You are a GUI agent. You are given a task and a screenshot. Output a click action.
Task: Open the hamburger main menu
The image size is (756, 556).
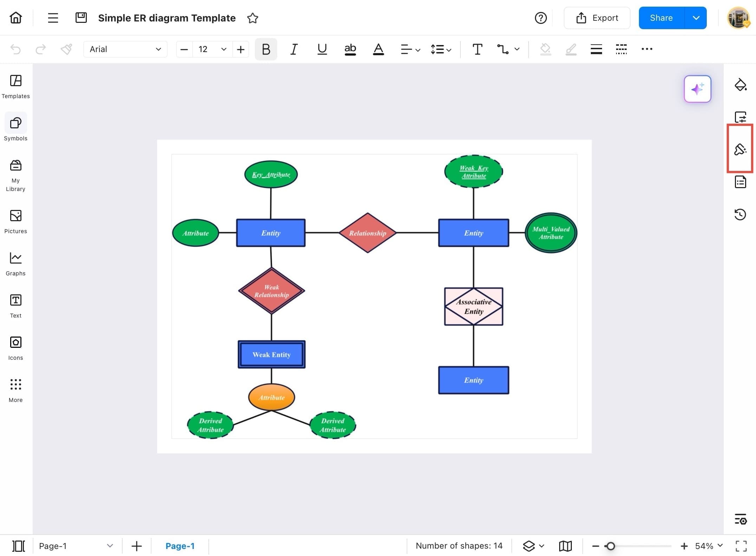[53, 18]
